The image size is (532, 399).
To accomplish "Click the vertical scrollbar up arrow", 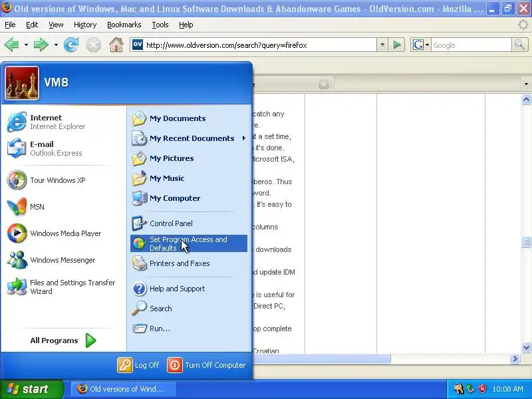I will [526, 99].
